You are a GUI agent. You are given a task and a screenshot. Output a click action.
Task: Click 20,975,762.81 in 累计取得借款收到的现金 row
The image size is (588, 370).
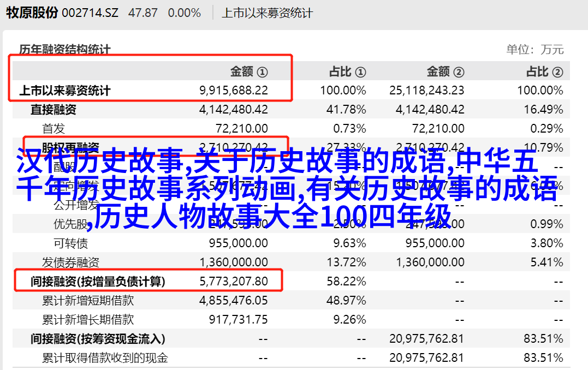427,358
